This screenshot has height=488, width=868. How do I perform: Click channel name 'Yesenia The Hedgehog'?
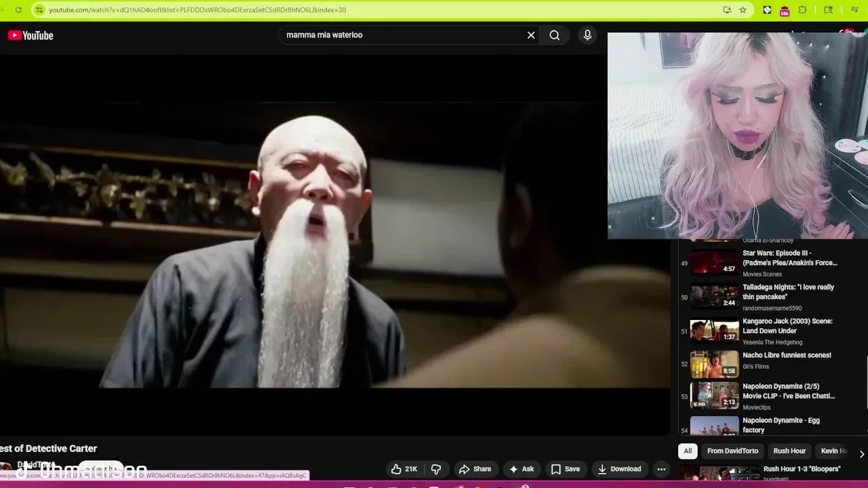(772, 342)
